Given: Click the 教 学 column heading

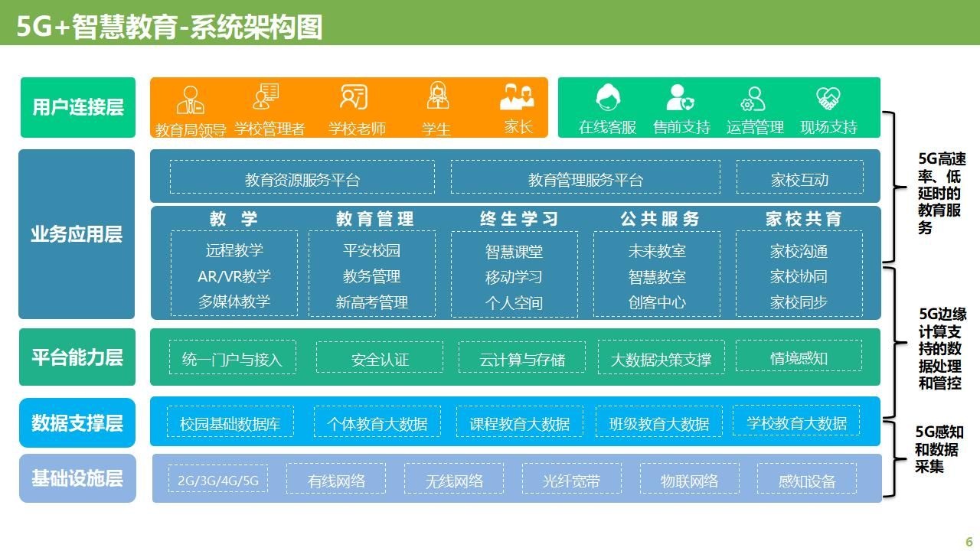Looking at the screenshot, I should click(x=234, y=219).
